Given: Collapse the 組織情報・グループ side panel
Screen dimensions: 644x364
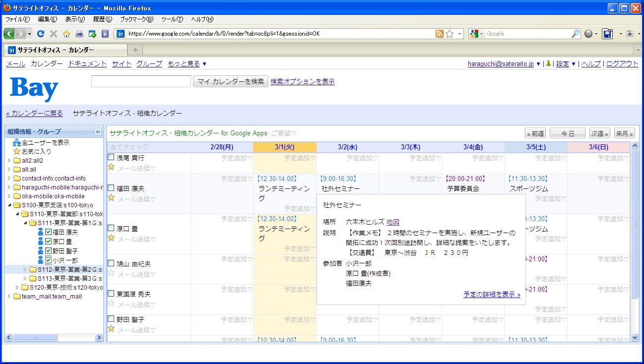Looking at the screenshot, I should (x=98, y=132).
